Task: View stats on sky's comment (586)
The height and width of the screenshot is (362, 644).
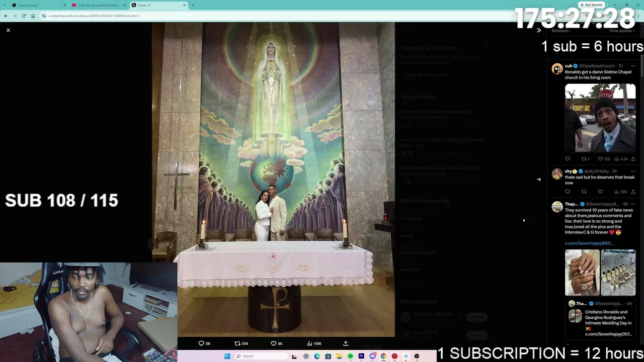Action: (x=621, y=192)
